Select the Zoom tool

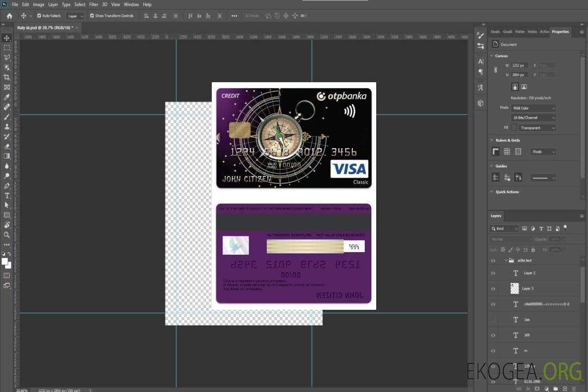click(7, 235)
